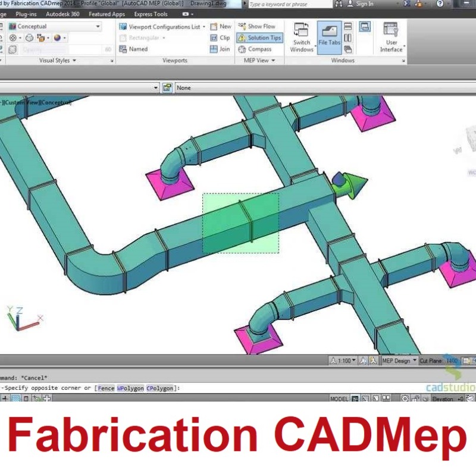The width and height of the screenshot is (476, 476).
Task: Open the Plug-ins ribbon tab
Action: pyautogui.click(x=26, y=14)
